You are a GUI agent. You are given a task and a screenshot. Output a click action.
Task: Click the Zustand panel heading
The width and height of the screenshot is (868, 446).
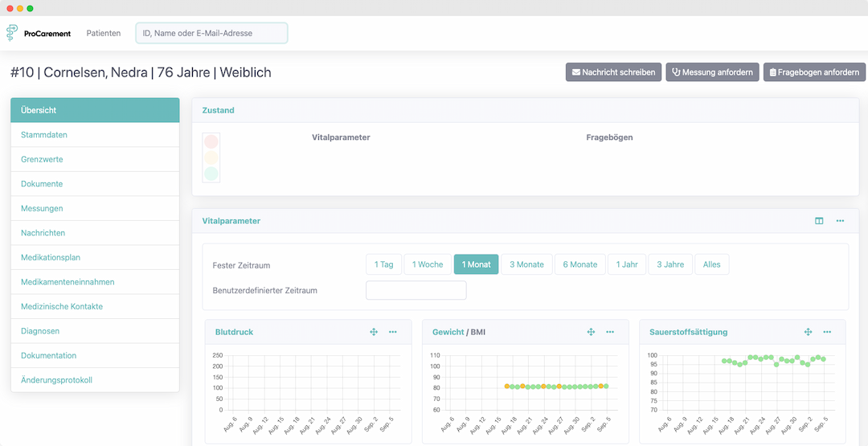point(218,110)
